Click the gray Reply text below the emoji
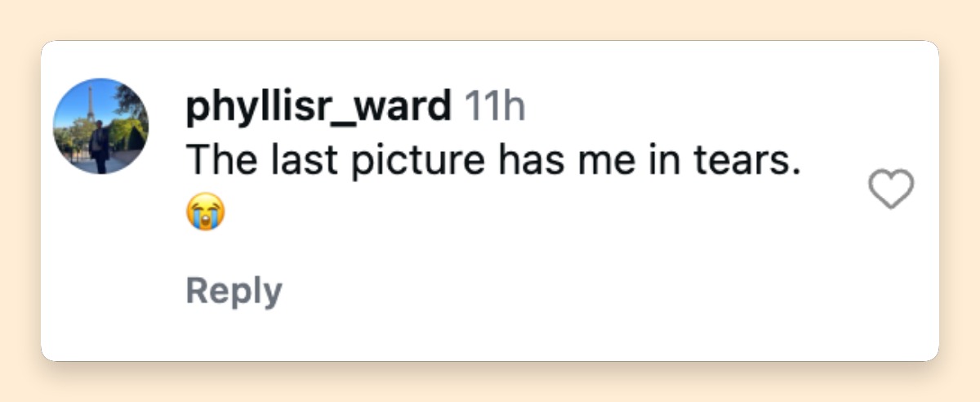 pyautogui.click(x=234, y=291)
